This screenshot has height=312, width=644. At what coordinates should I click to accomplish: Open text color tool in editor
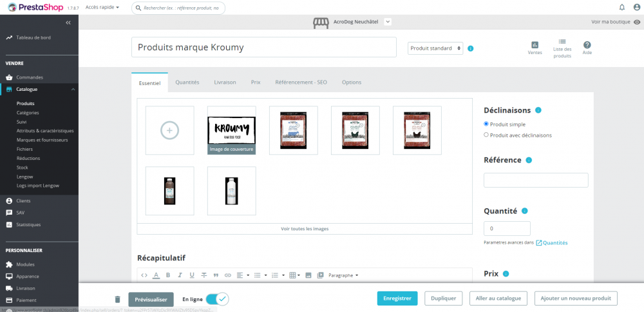(156, 275)
